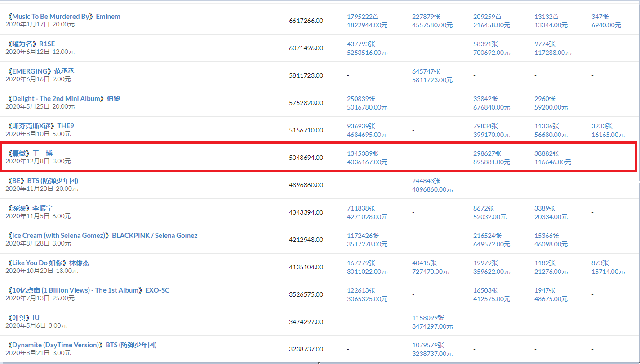This screenshot has width=640, height=364.
Task: Select total revenue 4896860.00 for BE
Action: pos(306,185)
